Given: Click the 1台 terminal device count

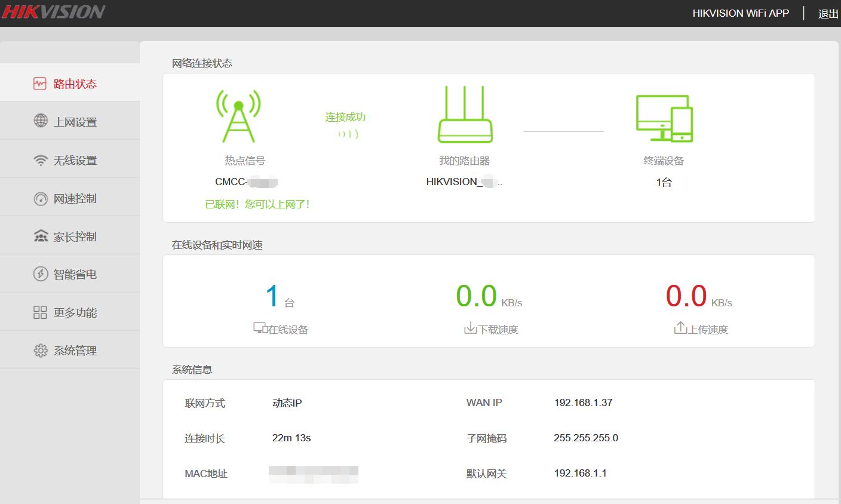Looking at the screenshot, I should pos(664,182).
